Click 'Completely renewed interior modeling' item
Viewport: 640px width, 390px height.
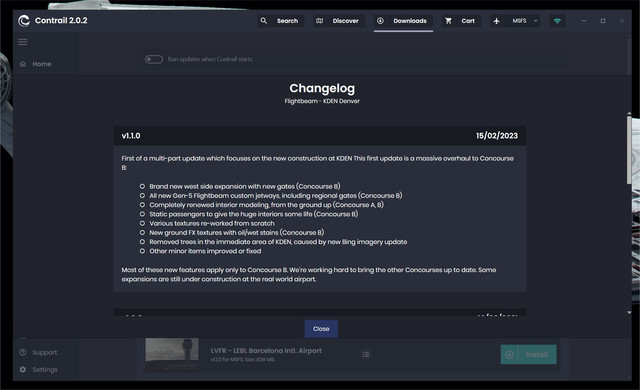(x=266, y=205)
